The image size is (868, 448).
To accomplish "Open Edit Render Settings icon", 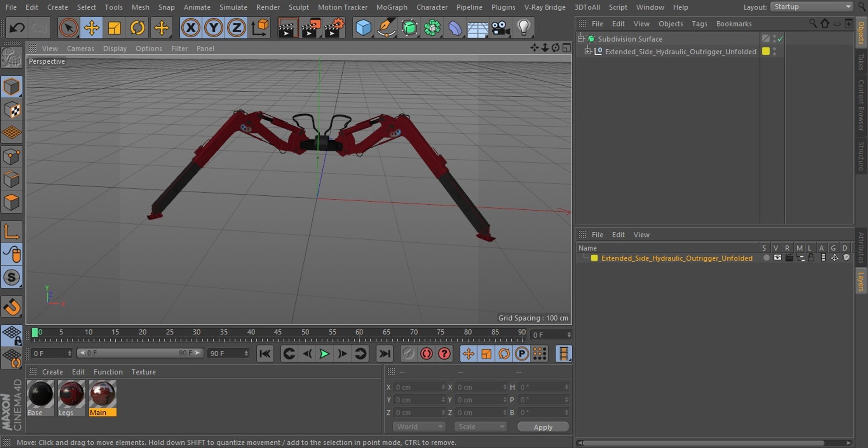I will (334, 28).
